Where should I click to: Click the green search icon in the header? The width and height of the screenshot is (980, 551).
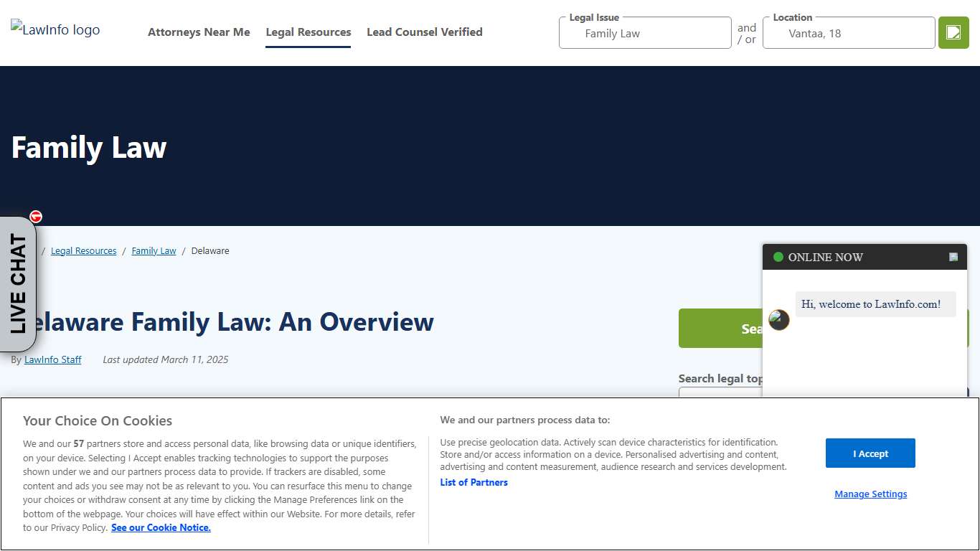tap(953, 32)
